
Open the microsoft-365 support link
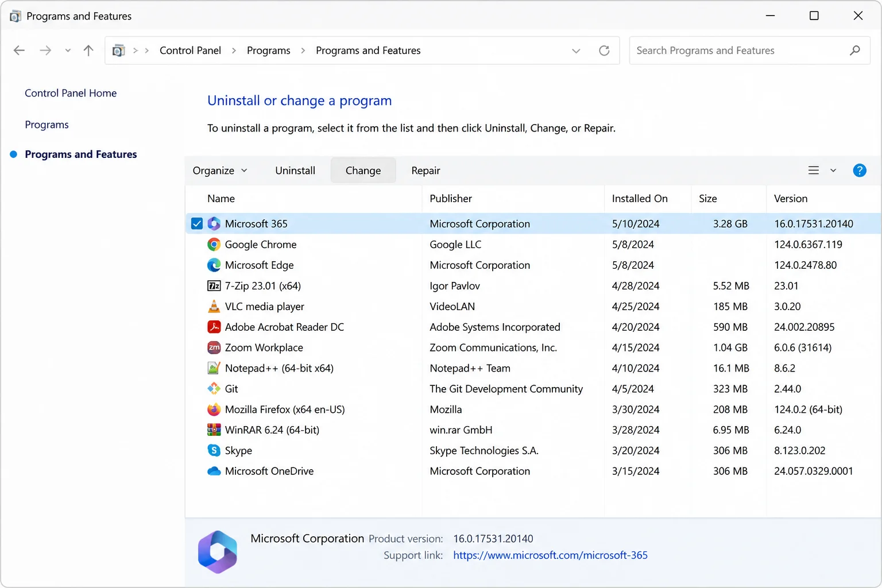tap(550, 555)
